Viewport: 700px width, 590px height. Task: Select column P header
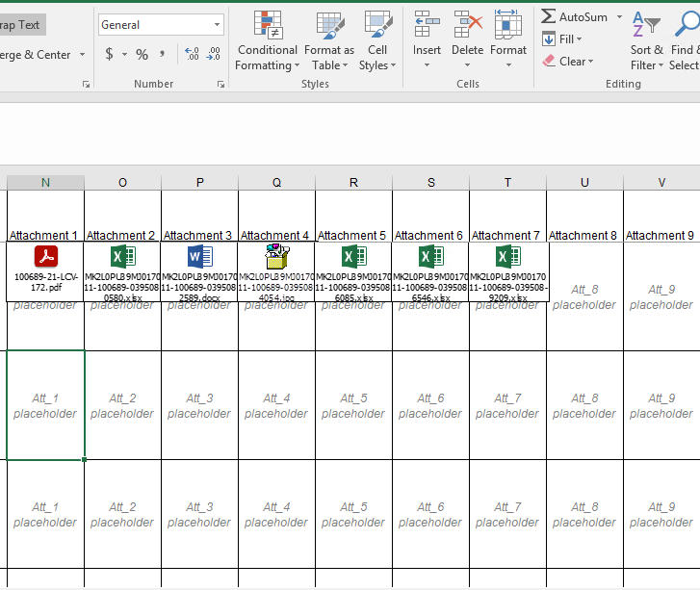point(199,183)
